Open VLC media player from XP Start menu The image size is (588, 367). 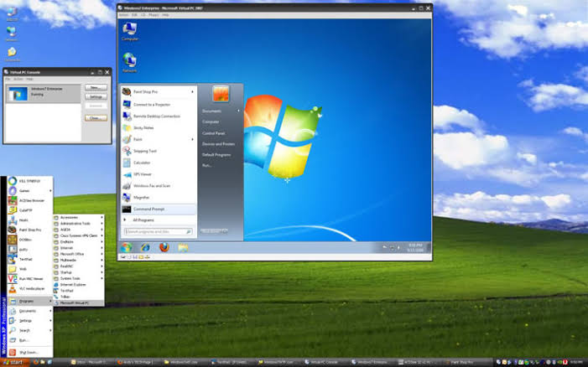[29, 289]
